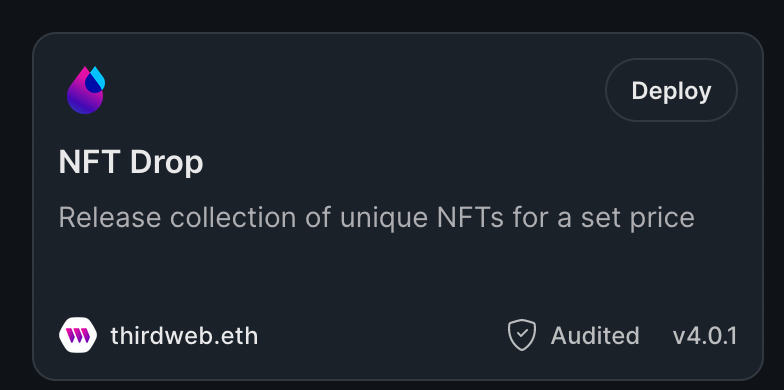The height and width of the screenshot is (390, 784).
Task: Click the Deploy button
Action: tap(671, 90)
